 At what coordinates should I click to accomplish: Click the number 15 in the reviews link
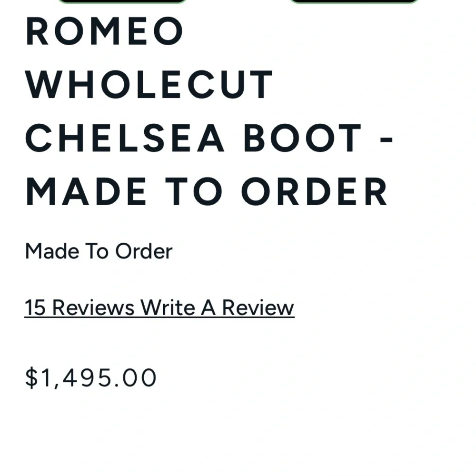pyautogui.click(x=35, y=307)
